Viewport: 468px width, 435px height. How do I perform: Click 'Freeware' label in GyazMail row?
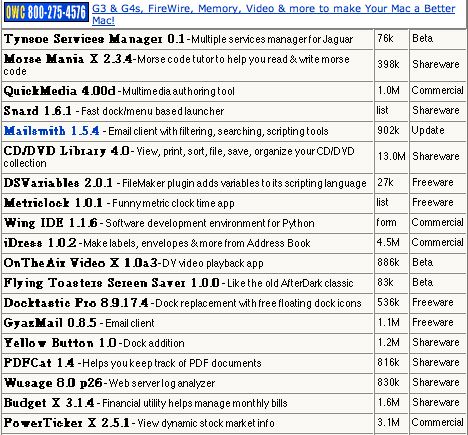click(433, 322)
